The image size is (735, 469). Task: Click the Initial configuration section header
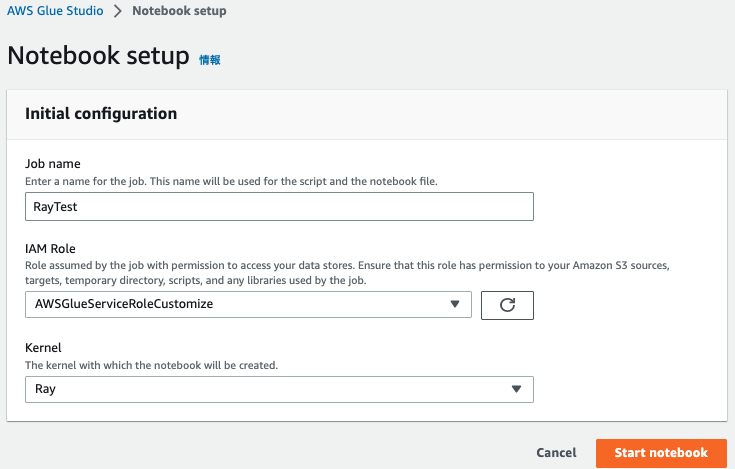click(101, 114)
